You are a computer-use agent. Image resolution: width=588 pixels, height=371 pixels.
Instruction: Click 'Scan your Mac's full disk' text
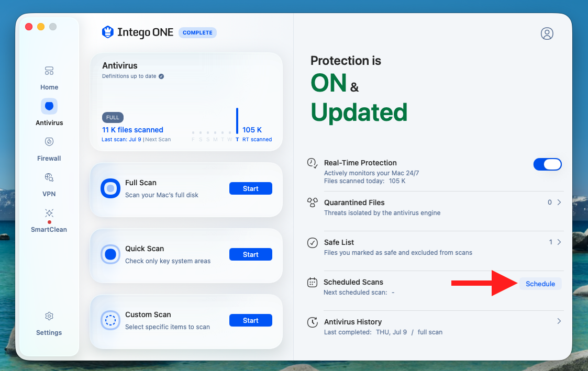coord(162,195)
